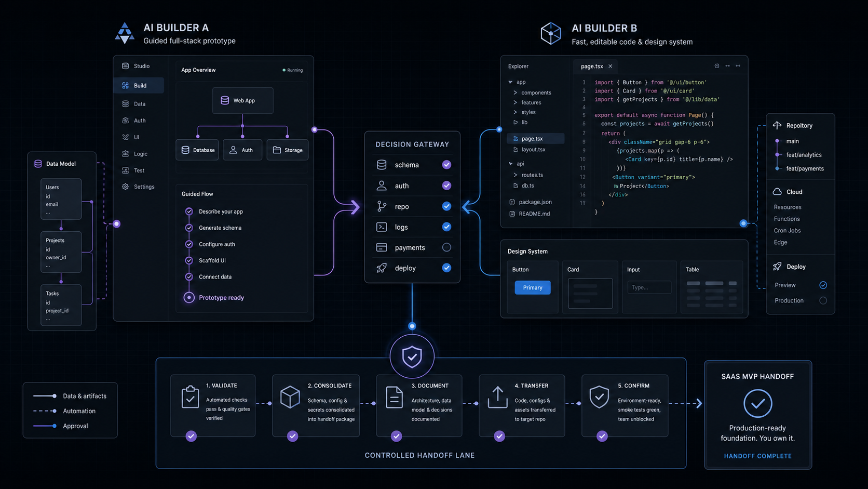This screenshot has height=489, width=868.
Task: Collapse the app folder in Explorer
Action: click(510, 82)
